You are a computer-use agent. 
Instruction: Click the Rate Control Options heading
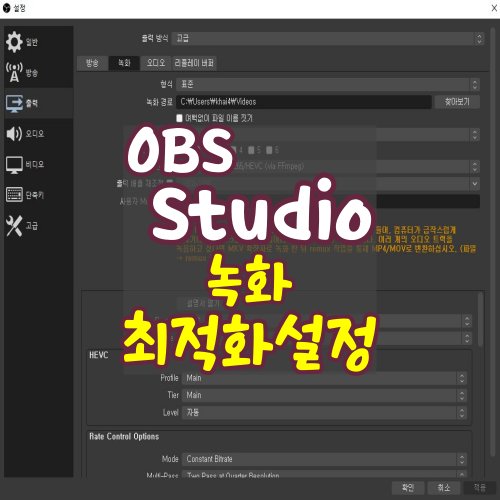point(124,437)
